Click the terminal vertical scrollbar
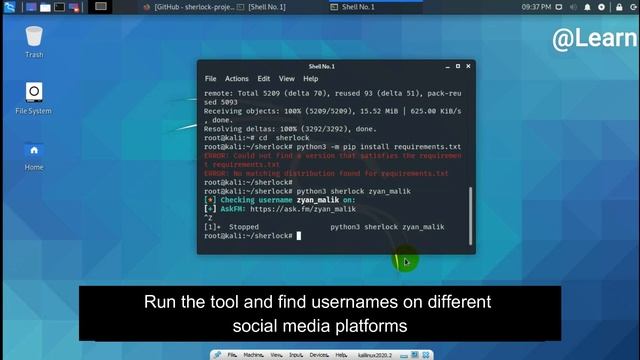 470,216
